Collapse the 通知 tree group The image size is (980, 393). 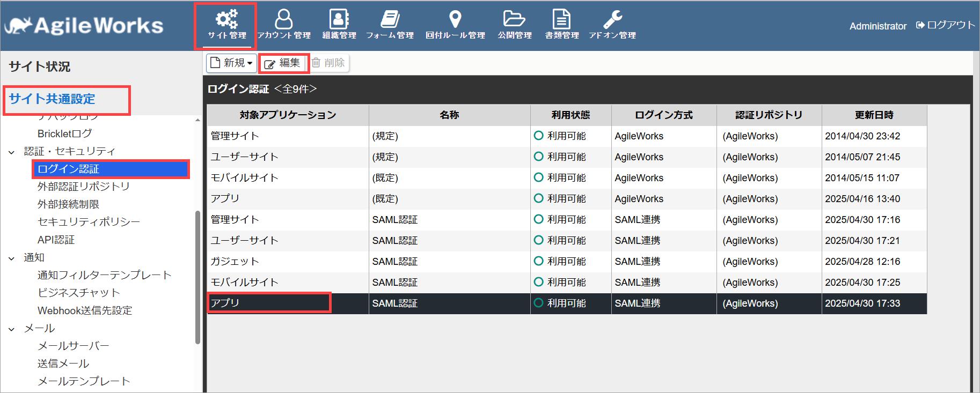coord(11,258)
